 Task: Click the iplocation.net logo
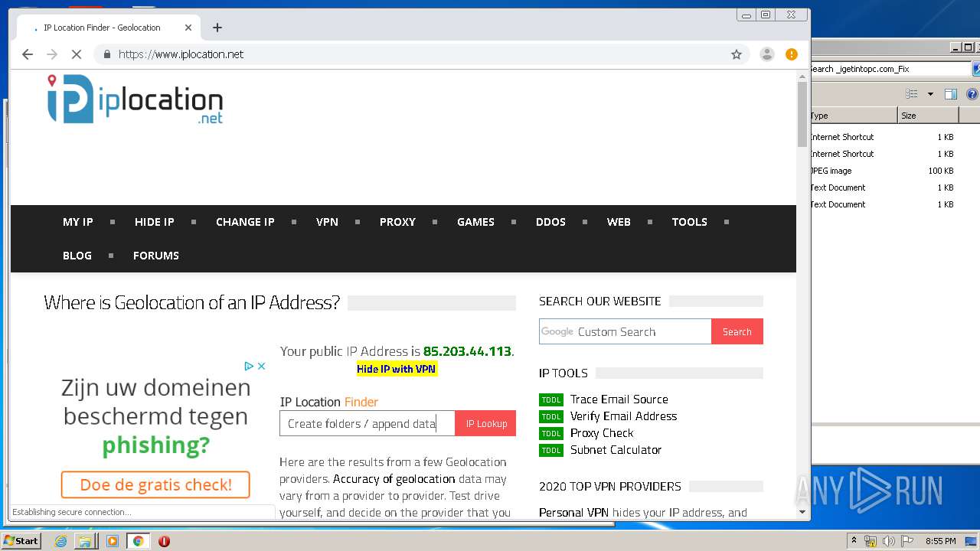135,99
